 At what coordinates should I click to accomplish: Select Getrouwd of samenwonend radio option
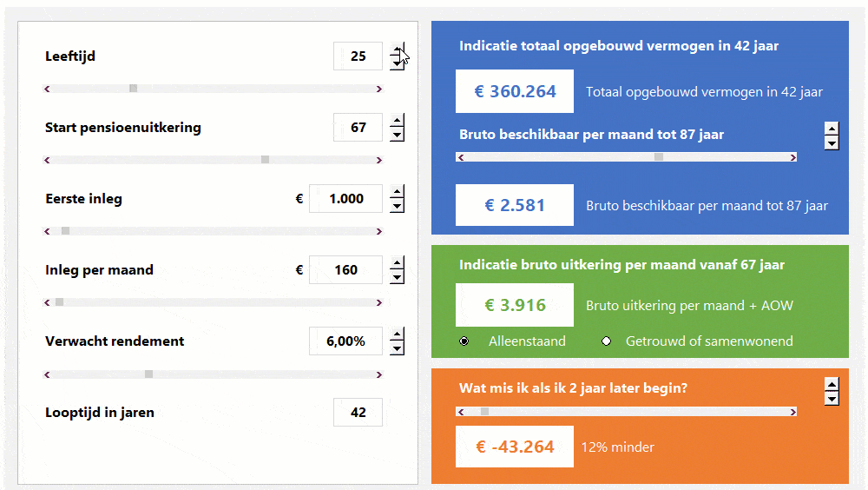pyautogui.click(x=606, y=341)
